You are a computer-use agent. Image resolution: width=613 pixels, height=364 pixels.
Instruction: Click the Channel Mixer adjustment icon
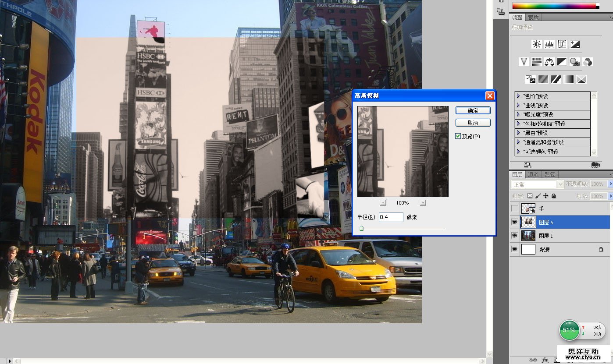[x=588, y=62]
